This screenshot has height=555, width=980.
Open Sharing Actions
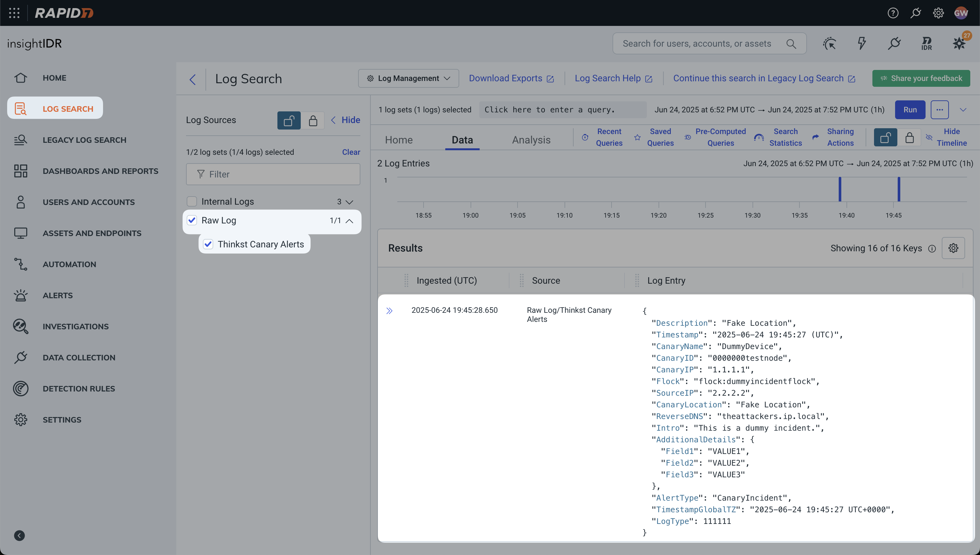pos(833,137)
